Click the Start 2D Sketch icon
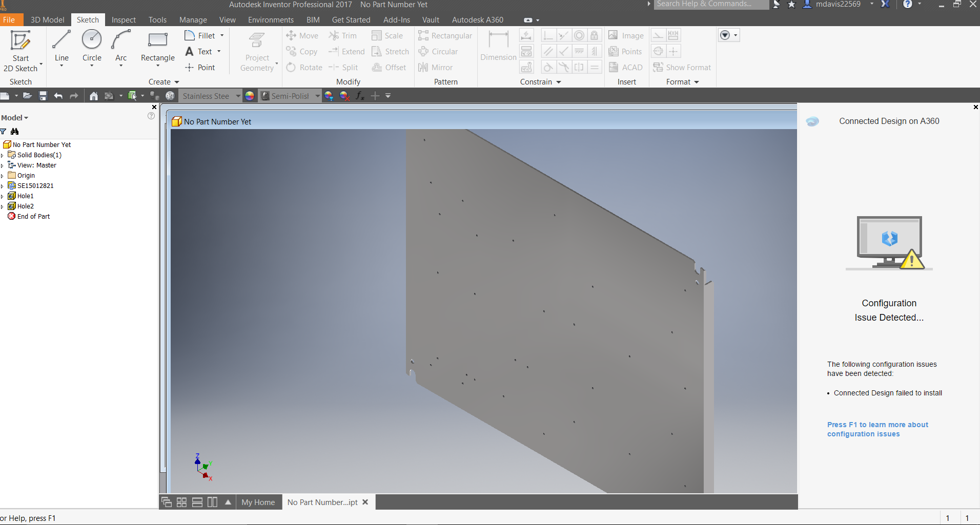 tap(21, 40)
